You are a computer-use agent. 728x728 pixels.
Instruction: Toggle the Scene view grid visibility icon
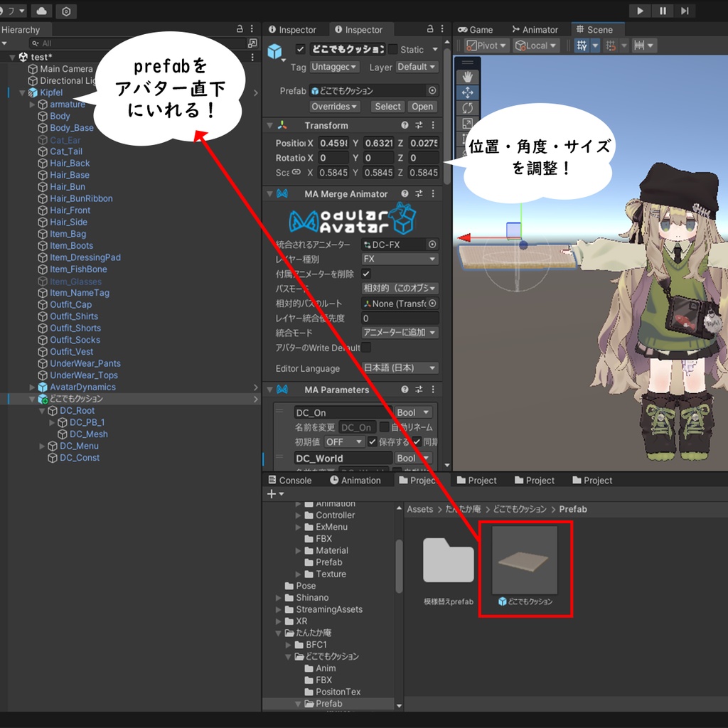coord(582,45)
